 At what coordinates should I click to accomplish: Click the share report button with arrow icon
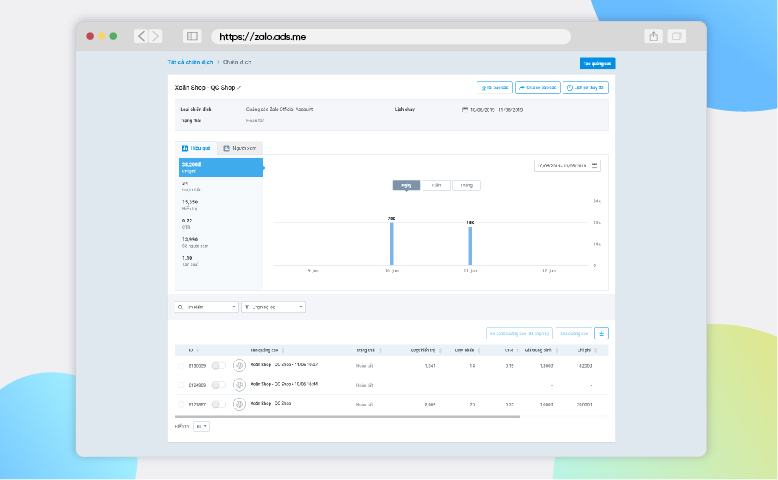pyautogui.click(x=537, y=87)
